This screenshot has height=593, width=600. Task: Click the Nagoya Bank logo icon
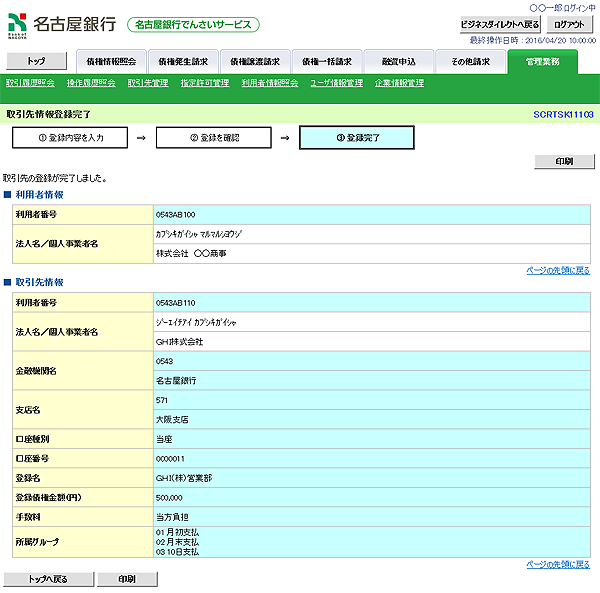coord(18,25)
